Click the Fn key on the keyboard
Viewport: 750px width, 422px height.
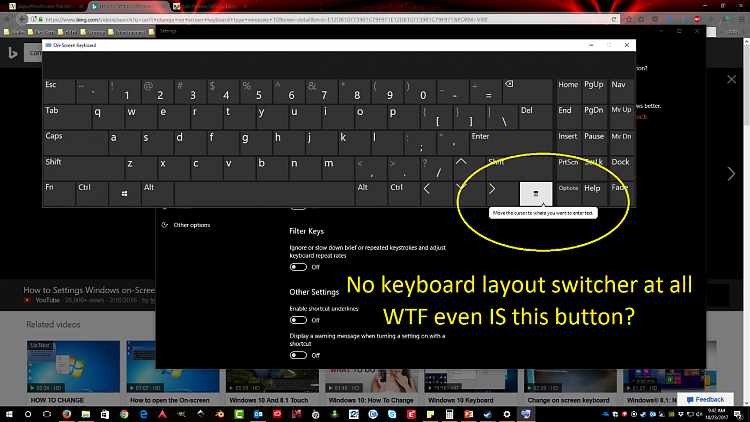[x=59, y=194]
